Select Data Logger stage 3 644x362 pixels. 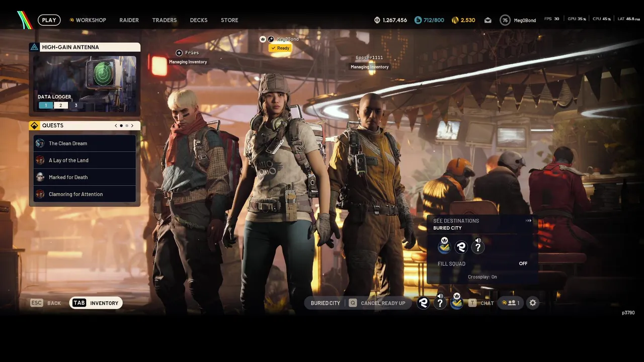coord(76,106)
